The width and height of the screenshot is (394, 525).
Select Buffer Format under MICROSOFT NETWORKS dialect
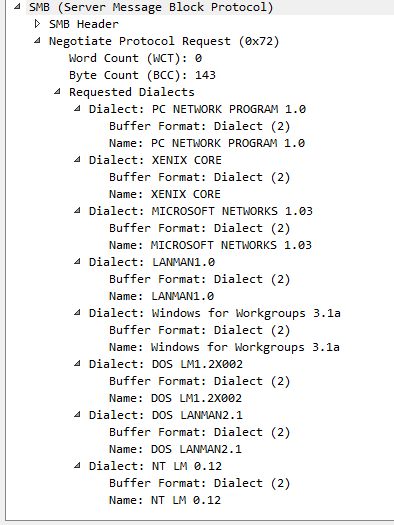click(200, 228)
